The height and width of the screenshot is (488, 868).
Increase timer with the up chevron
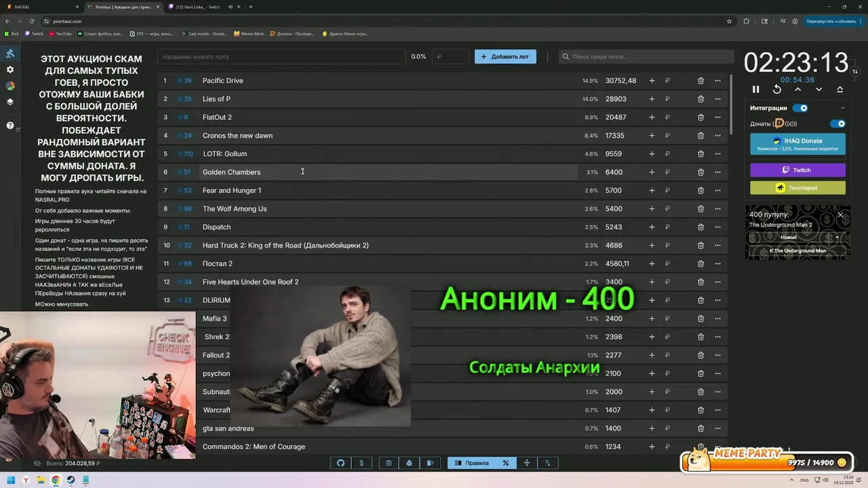coord(798,89)
